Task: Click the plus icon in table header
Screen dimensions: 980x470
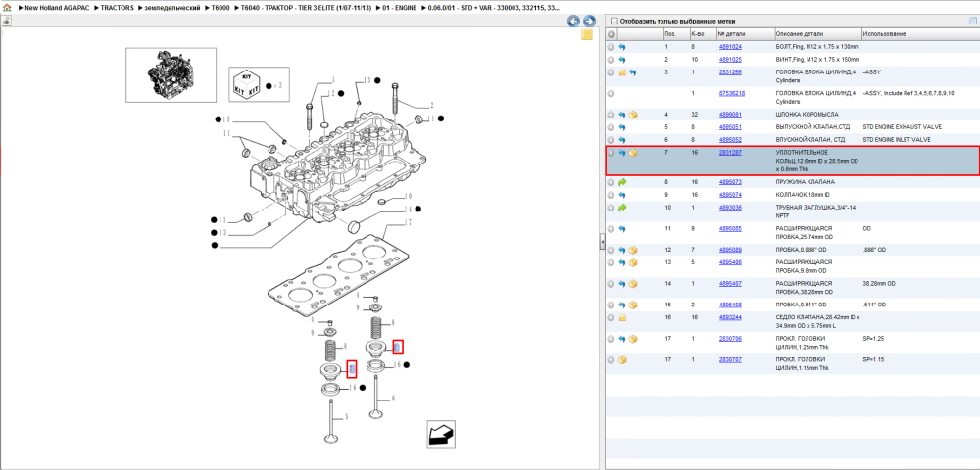Action: 612,33
